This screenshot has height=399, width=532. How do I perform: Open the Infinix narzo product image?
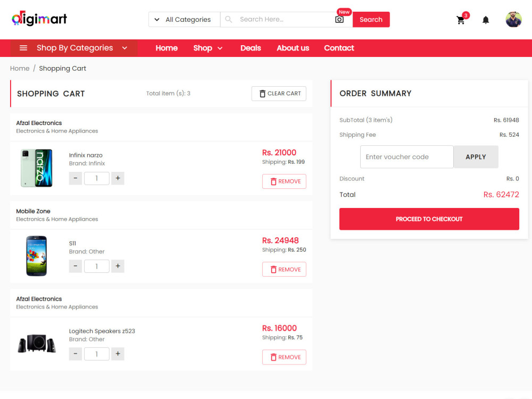point(37,168)
